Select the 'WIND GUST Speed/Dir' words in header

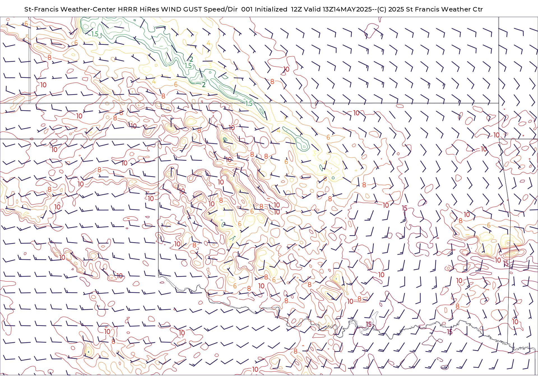coord(199,9)
